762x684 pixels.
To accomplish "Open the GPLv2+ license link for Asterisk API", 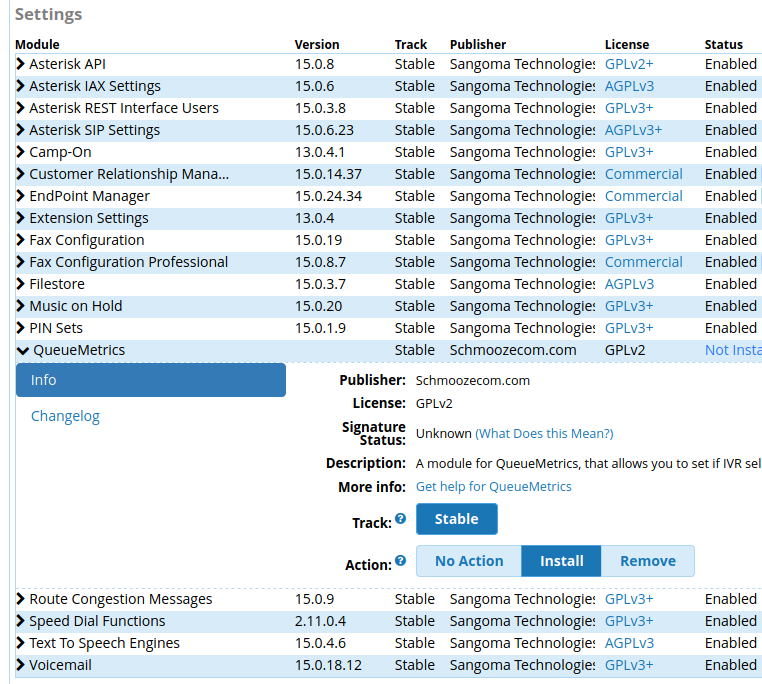I will point(628,64).
